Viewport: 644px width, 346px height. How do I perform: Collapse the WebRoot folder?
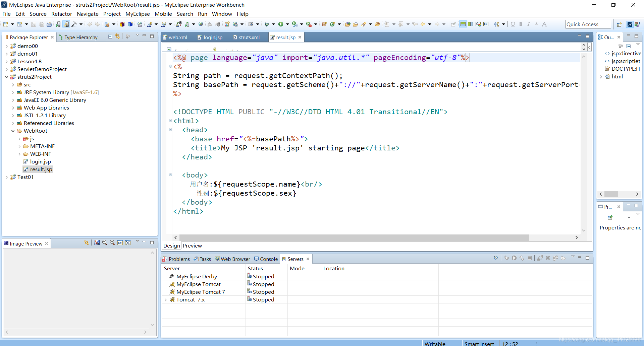[13, 131]
